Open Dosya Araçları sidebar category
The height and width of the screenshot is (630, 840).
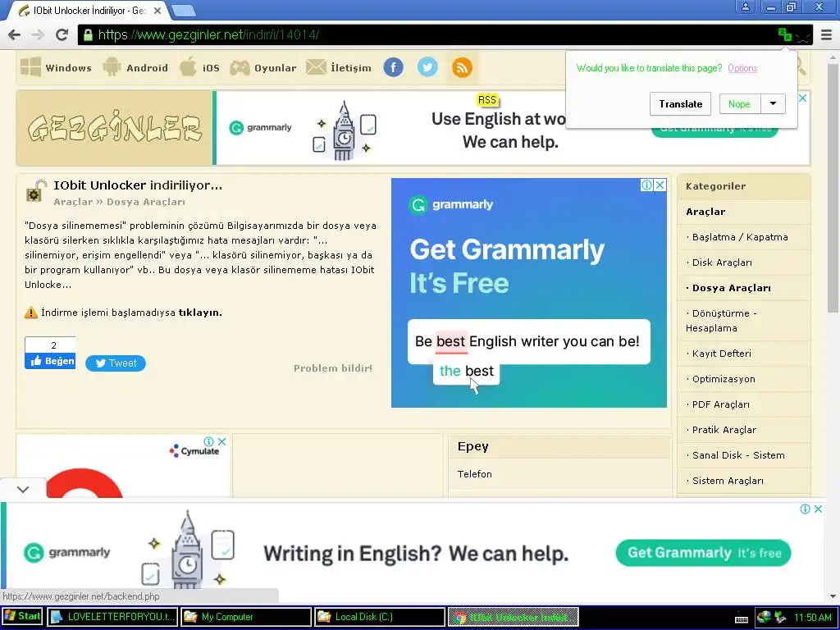point(731,288)
